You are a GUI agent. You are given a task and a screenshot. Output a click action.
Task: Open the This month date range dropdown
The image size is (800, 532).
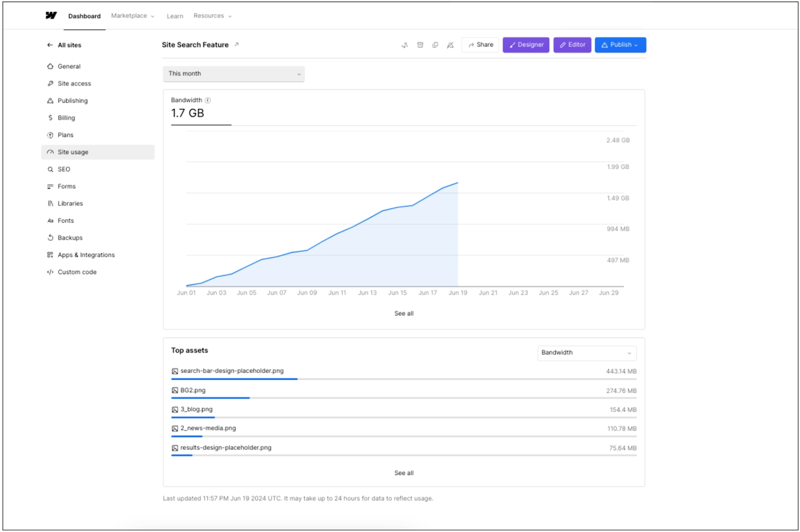pos(233,73)
